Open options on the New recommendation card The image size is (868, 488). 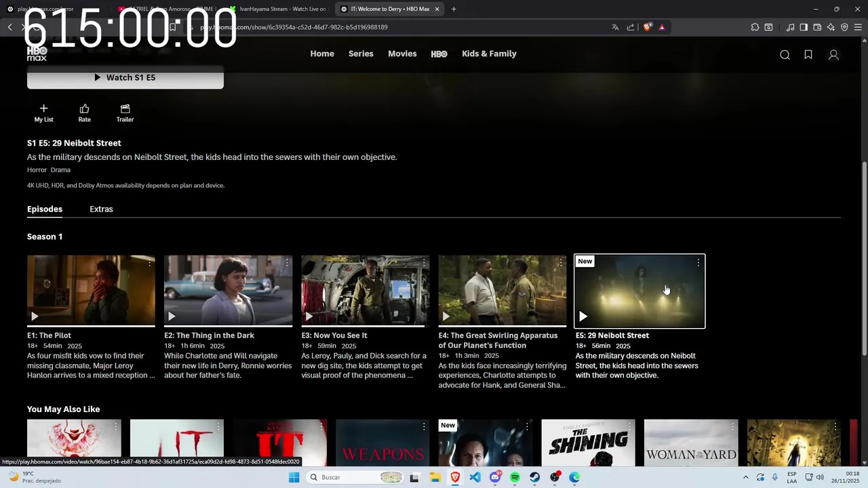[x=527, y=426]
